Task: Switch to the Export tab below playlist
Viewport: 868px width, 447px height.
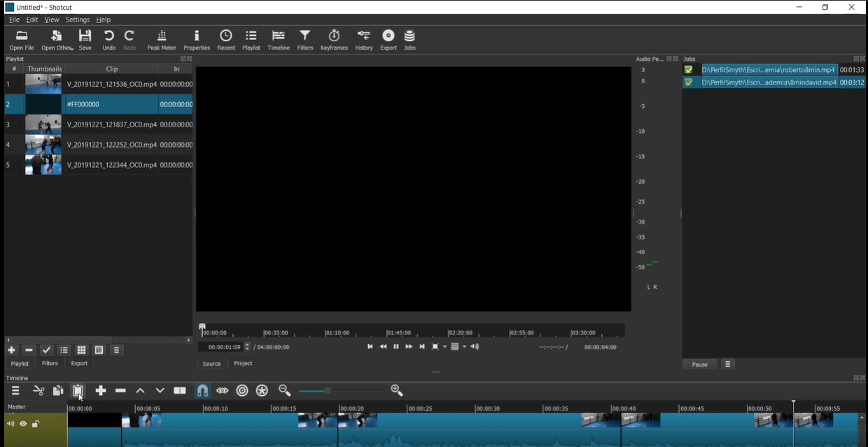Action: pyautogui.click(x=79, y=364)
